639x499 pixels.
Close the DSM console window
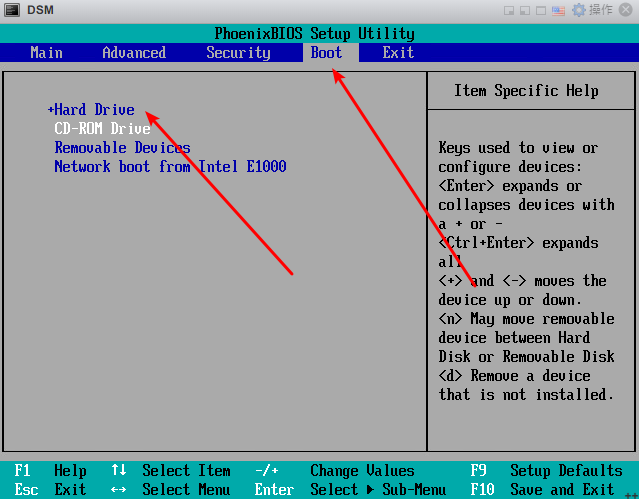(626, 10)
